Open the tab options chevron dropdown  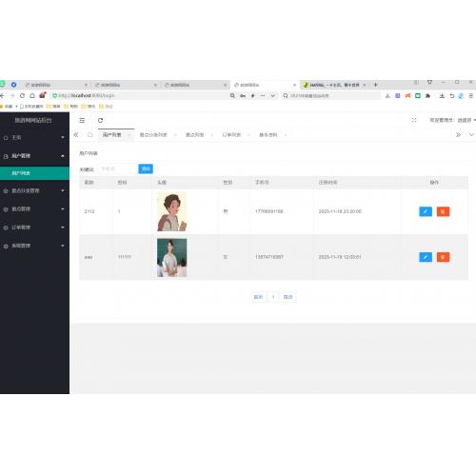pos(471,135)
